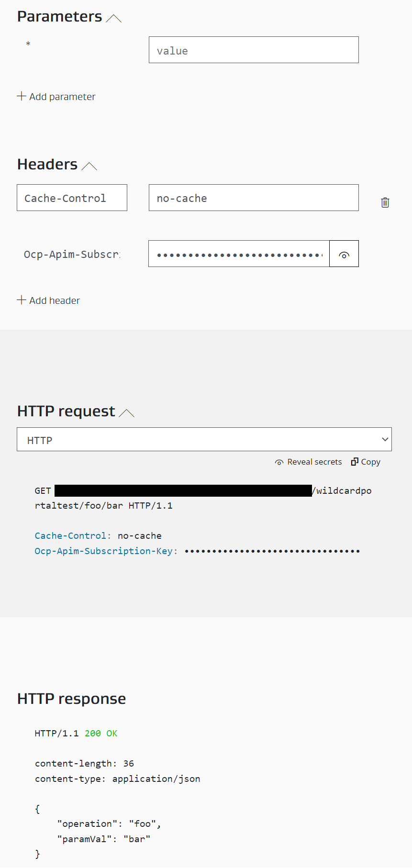Select the HTTP request section heading

point(66,411)
